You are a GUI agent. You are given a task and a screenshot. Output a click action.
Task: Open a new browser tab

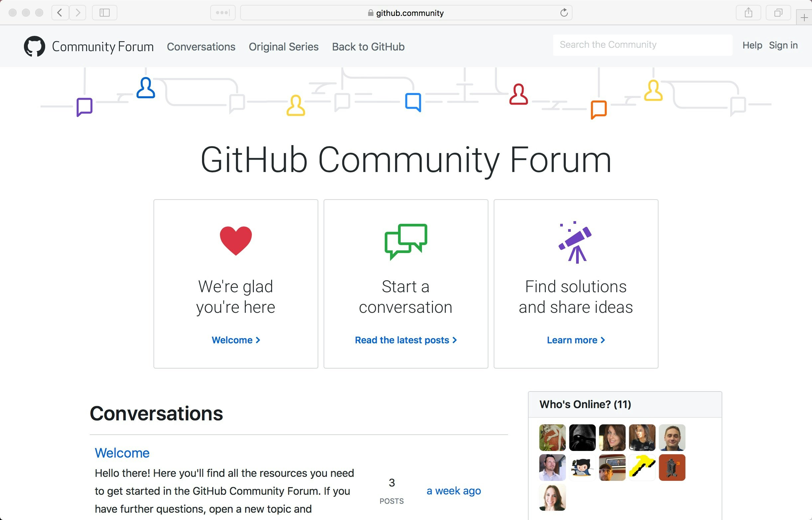pyautogui.click(x=804, y=17)
